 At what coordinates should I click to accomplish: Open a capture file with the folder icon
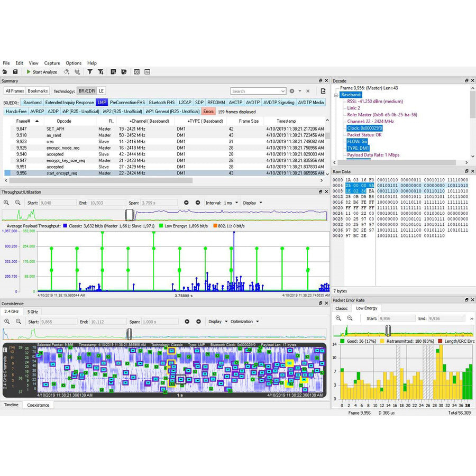click(5, 71)
